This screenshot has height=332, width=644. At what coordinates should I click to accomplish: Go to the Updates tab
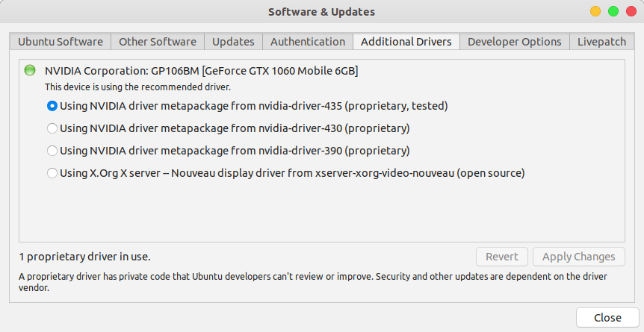point(233,42)
